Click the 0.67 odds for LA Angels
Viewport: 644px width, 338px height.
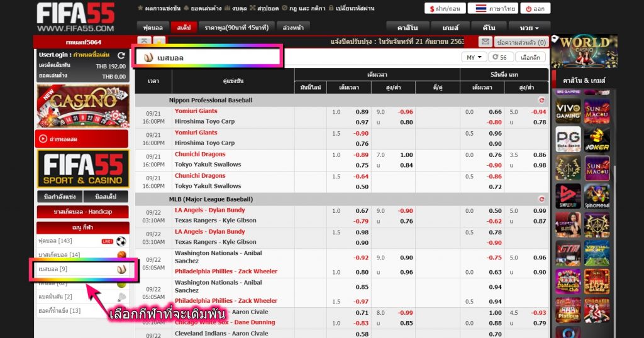click(362, 211)
